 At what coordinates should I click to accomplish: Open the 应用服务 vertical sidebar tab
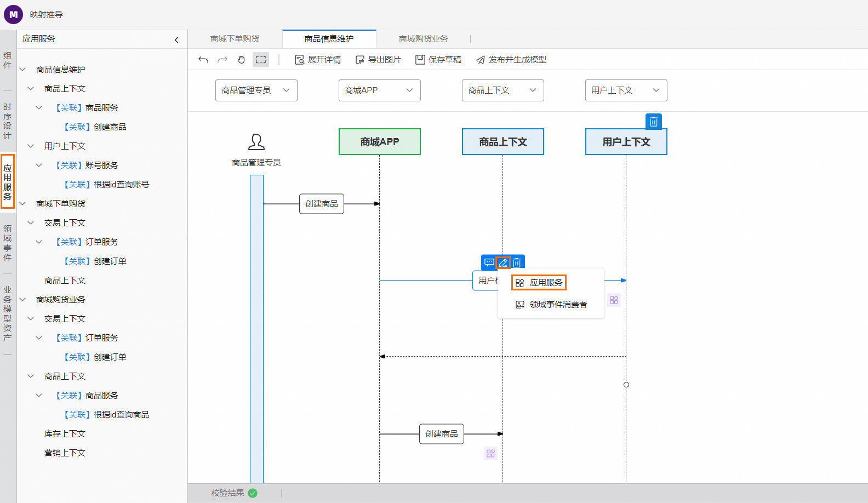(8, 181)
